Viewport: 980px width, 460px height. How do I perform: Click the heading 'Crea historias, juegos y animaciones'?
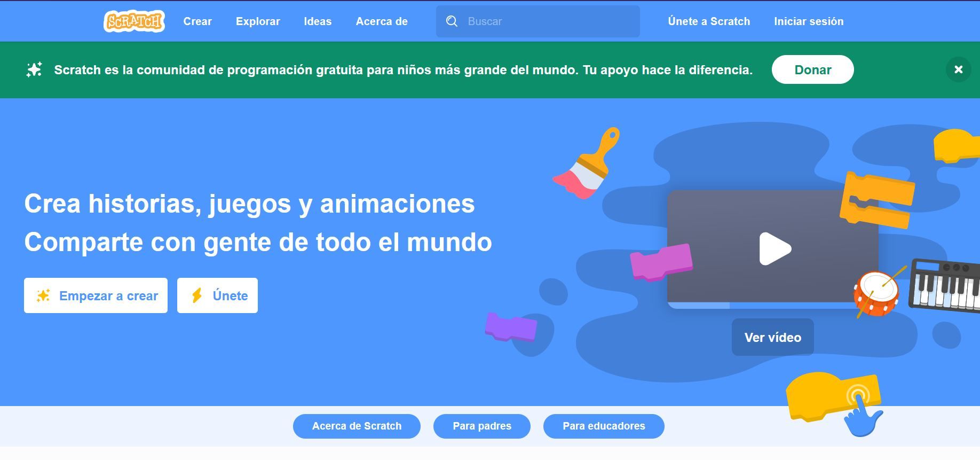click(x=249, y=204)
